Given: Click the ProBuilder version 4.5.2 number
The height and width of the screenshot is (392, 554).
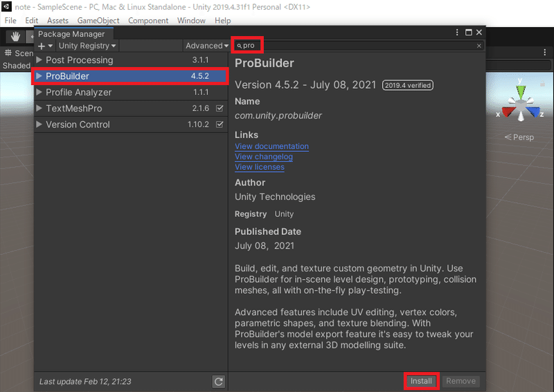Looking at the screenshot, I should click(200, 76).
